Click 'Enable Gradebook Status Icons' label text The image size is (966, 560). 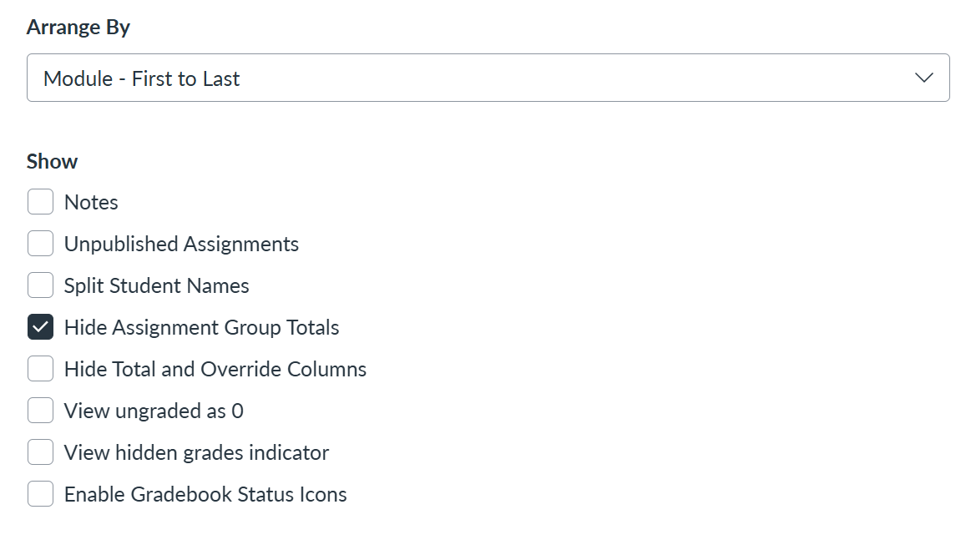click(205, 495)
